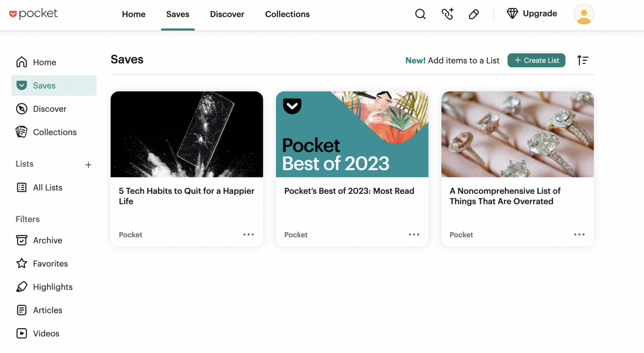
Task: Click the Save a URL link icon
Action: click(447, 14)
